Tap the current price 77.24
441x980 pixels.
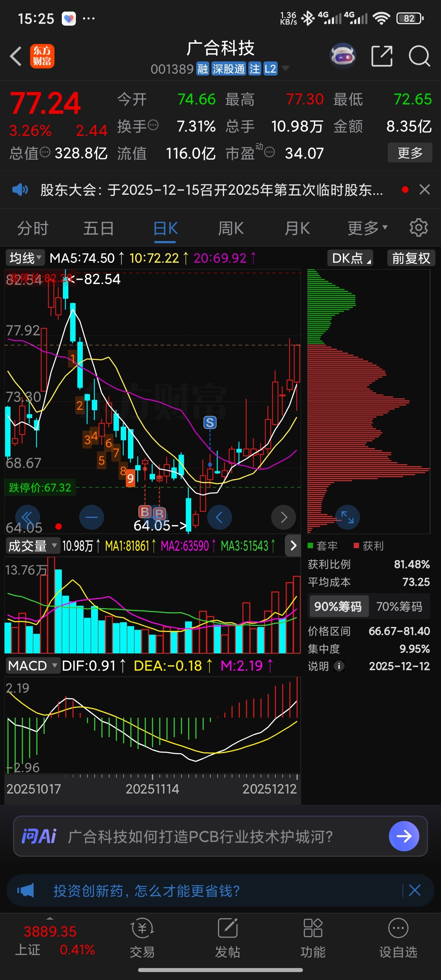click(45, 103)
